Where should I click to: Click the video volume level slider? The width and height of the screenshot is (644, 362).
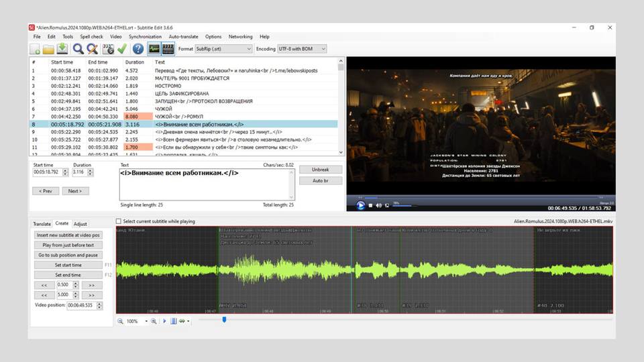point(405,206)
